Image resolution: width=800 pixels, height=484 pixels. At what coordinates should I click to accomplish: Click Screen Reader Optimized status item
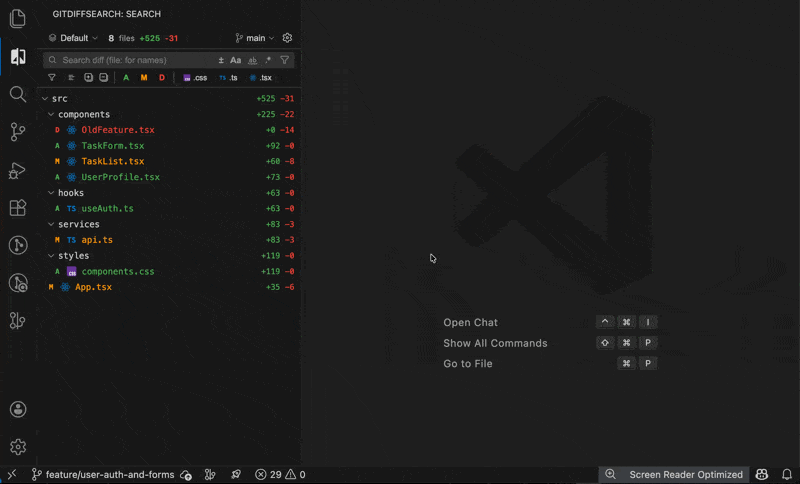(x=685, y=475)
